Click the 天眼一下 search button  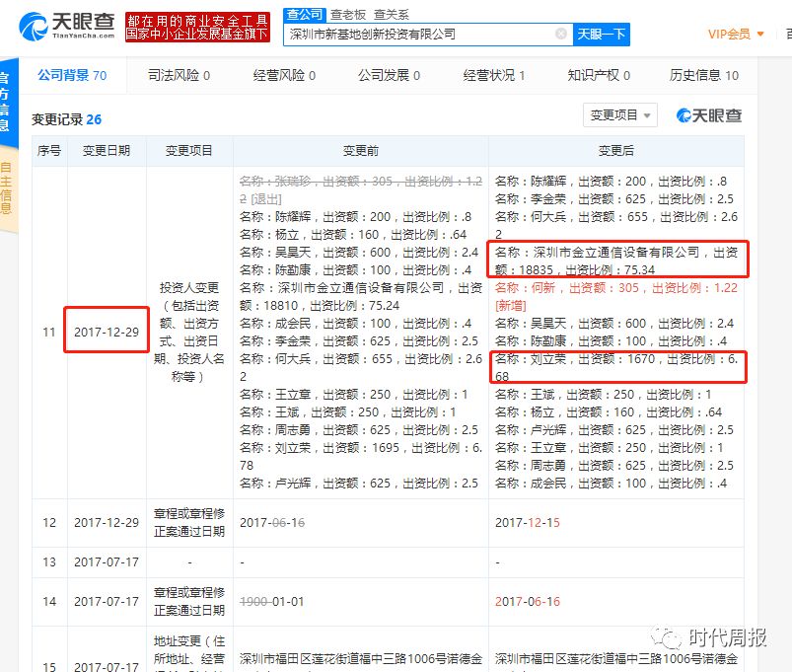click(x=605, y=33)
